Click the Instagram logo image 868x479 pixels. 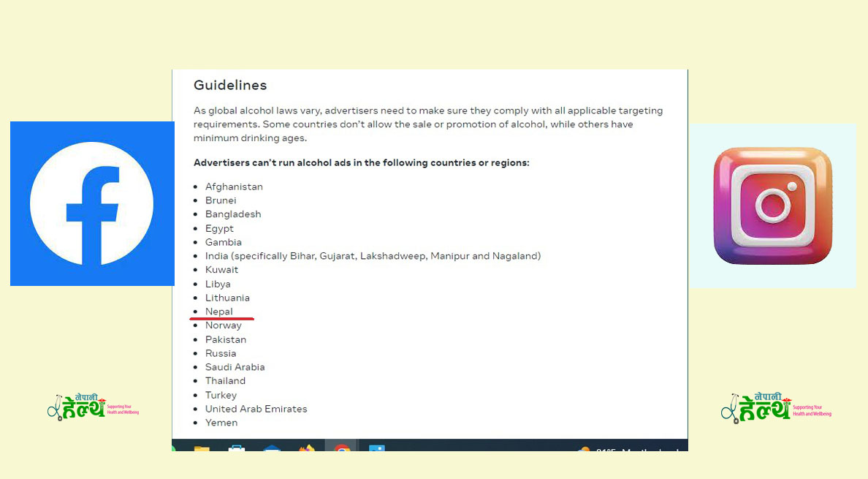tap(773, 205)
